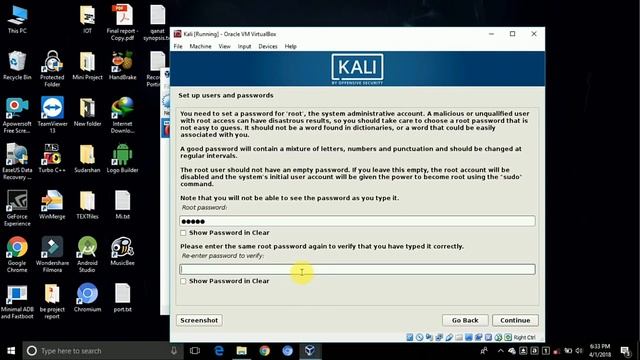This screenshot has width=640, height=360.
Task: Enable Show Password in Clear under root password
Action: [183, 233]
